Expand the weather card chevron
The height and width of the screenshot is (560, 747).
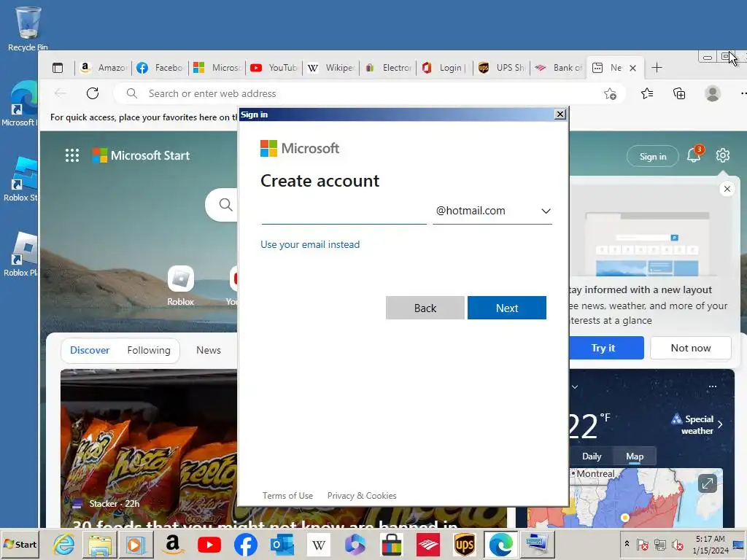click(575, 386)
